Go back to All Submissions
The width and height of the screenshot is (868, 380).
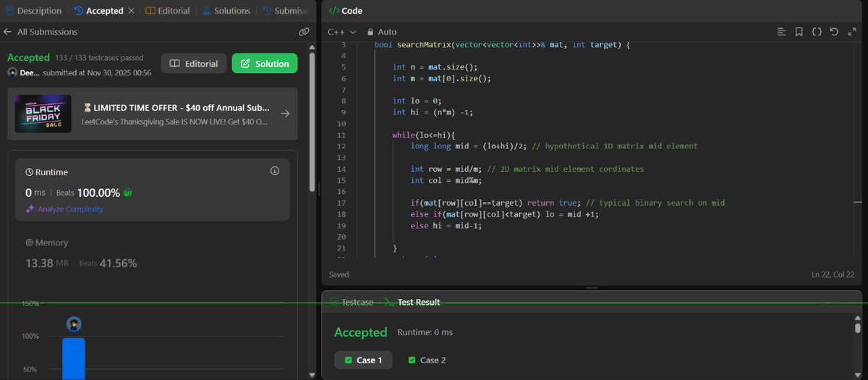point(41,32)
